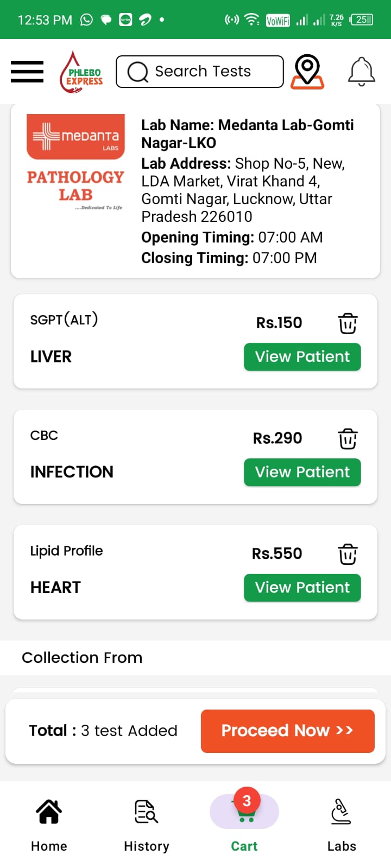The width and height of the screenshot is (391, 868).
Task: Delete Lipid Profile test from cart
Action: (x=348, y=554)
